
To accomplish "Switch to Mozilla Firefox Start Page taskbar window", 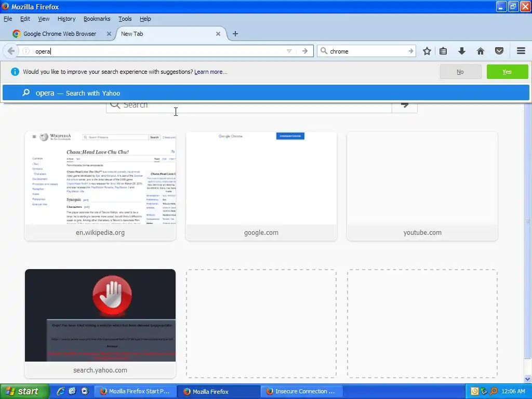I will pos(135,392).
